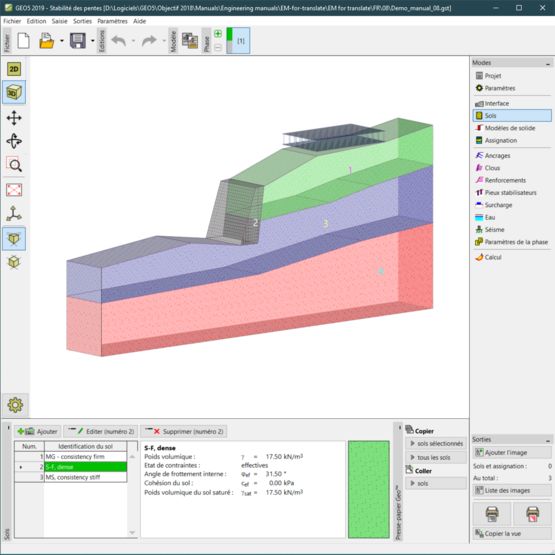The width and height of the screenshot is (555, 555).
Task: Activate the rotate view tool
Action: pyautogui.click(x=14, y=141)
